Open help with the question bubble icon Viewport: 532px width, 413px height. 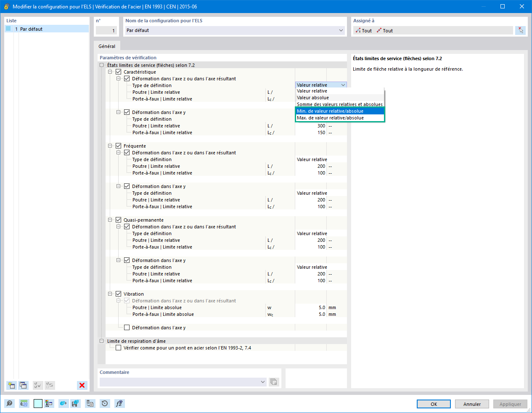[10, 404]
